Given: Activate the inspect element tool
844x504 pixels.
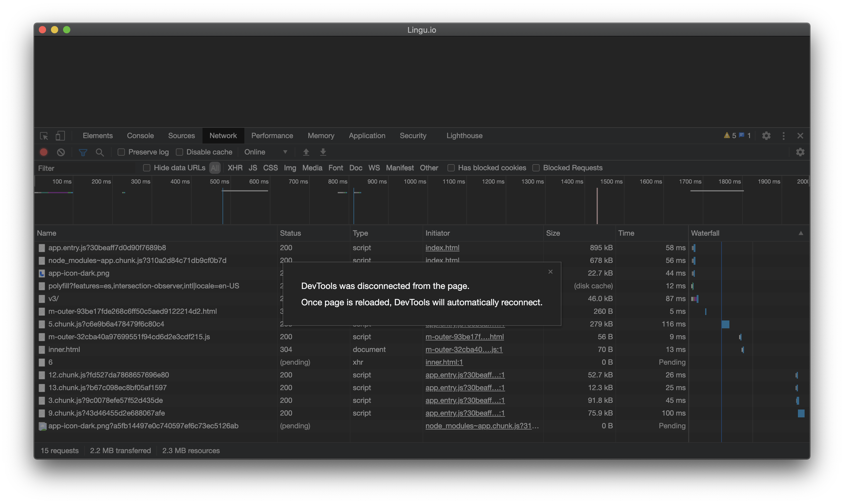Looking at the screenshot, I should [x=44, y=135].
